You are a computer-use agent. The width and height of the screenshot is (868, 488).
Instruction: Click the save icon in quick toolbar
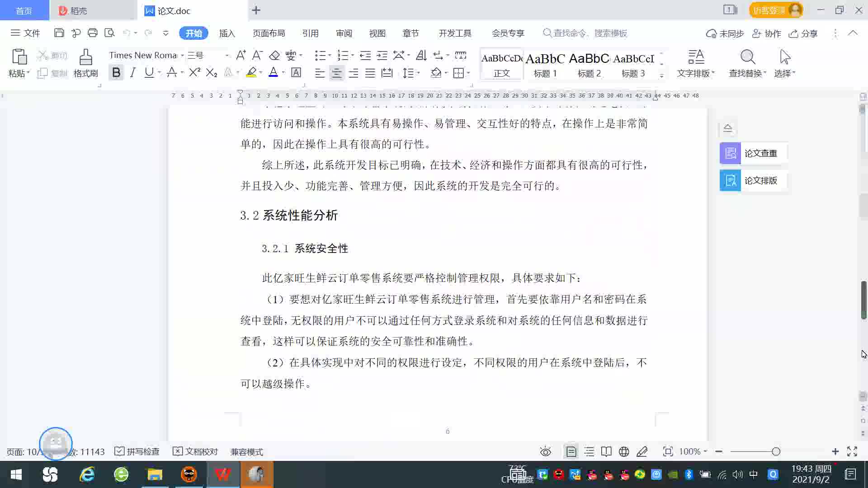(x=59, y=33)
